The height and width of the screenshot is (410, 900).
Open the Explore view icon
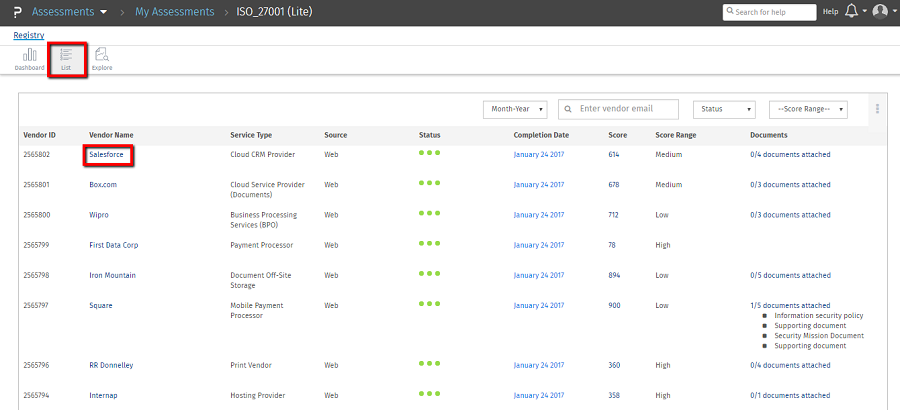[x=102, y=58]
